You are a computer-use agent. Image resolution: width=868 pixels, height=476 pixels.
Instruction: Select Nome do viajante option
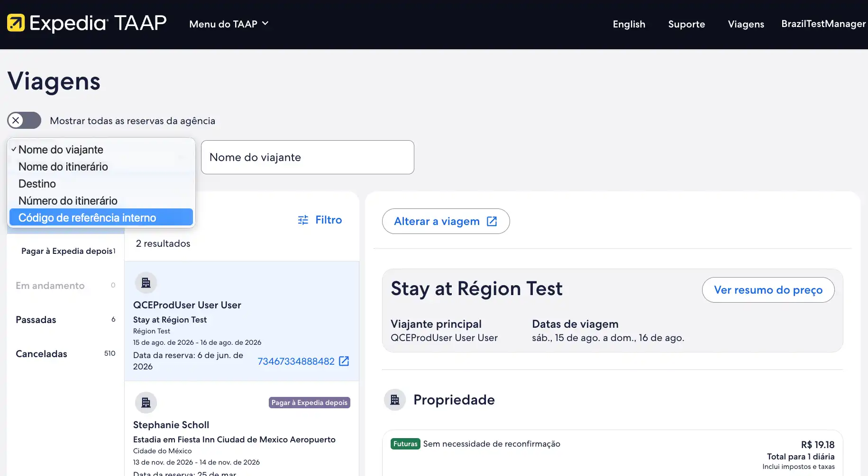[x=101, y=150]
